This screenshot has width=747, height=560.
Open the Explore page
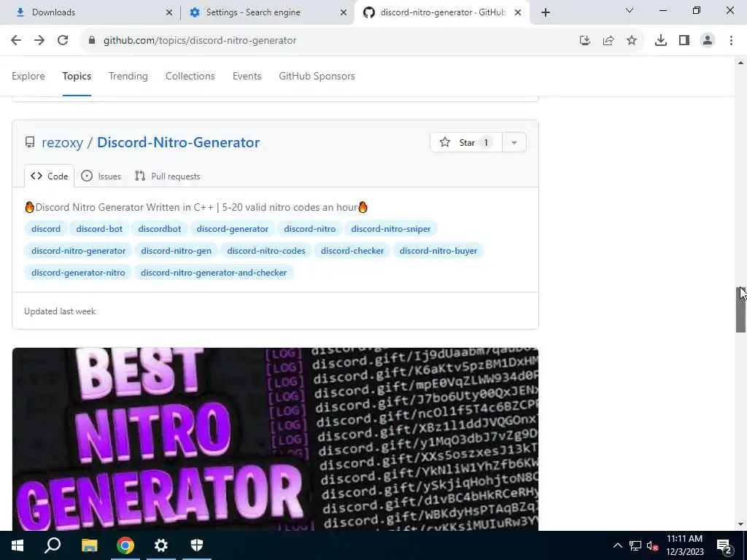click(x=28, y=76)
